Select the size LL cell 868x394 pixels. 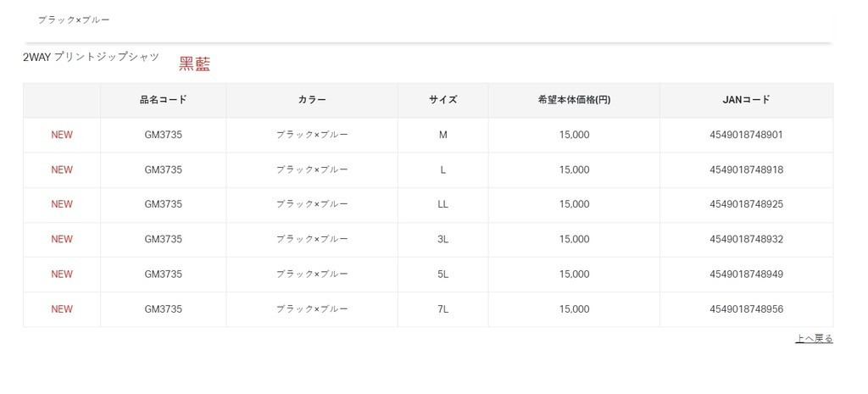[x=442, y=204]
